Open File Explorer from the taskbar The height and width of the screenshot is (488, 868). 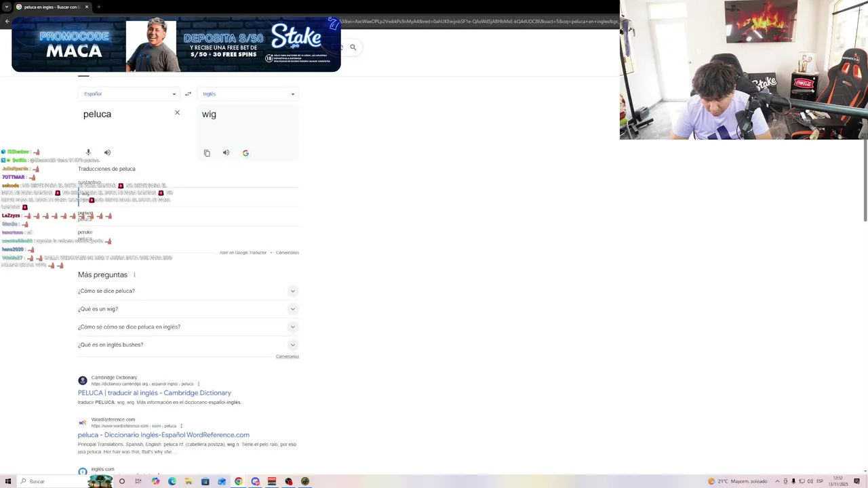pos(189,481)
